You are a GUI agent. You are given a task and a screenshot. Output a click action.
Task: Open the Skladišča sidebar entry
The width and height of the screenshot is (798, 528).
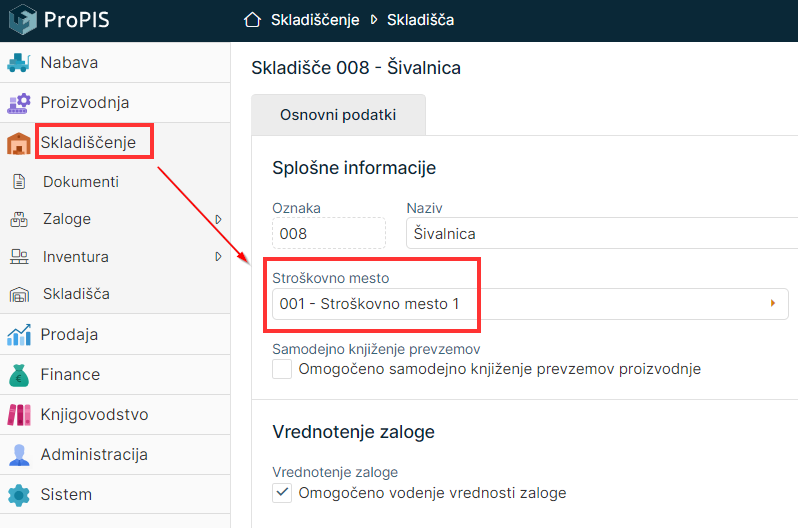(76, 294)
